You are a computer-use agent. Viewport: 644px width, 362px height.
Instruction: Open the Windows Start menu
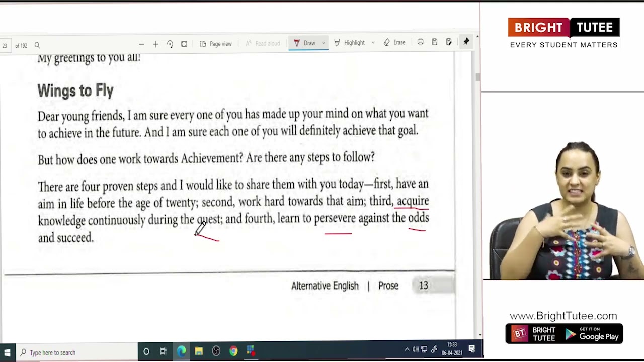(7, 352)
